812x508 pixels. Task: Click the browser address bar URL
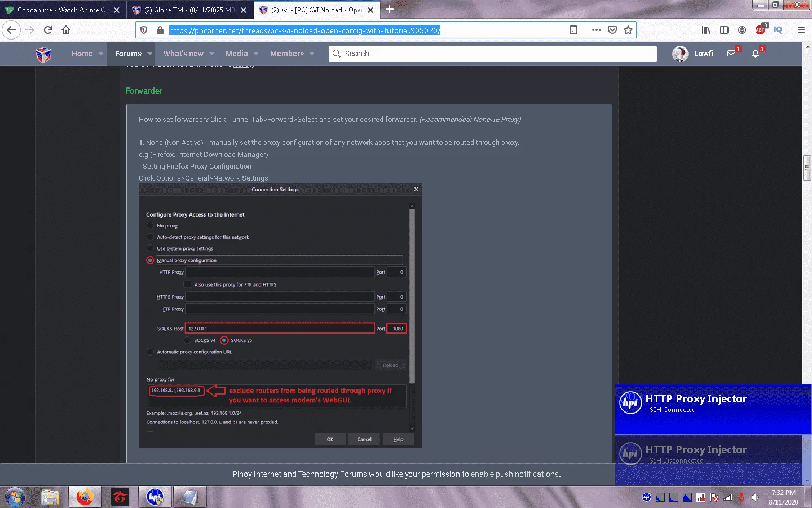(304, 30)
